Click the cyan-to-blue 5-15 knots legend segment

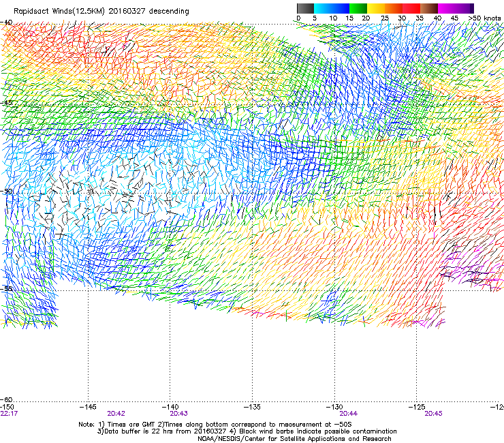332,8
